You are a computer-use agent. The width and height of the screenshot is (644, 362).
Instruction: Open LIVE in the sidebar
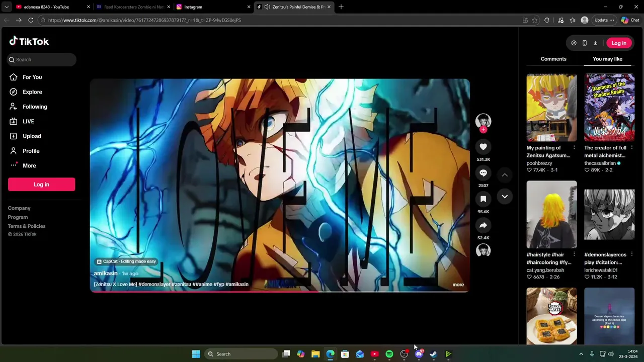click(x=28, y=121)
